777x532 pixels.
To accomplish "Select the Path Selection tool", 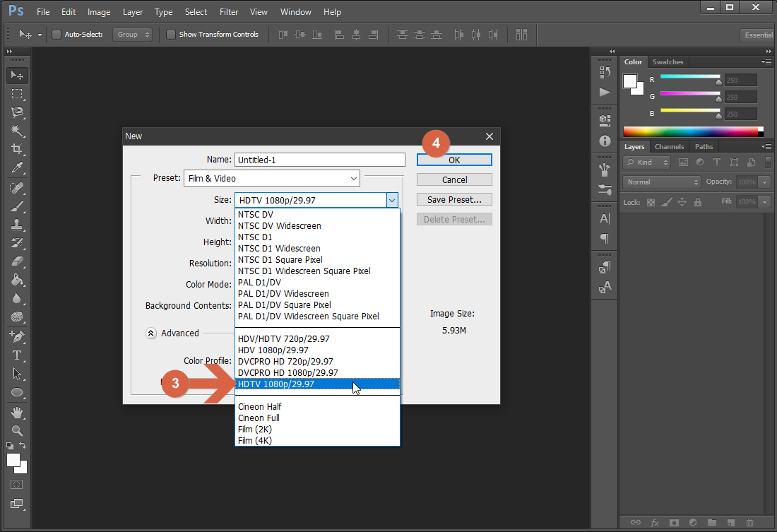I will 18,374.
